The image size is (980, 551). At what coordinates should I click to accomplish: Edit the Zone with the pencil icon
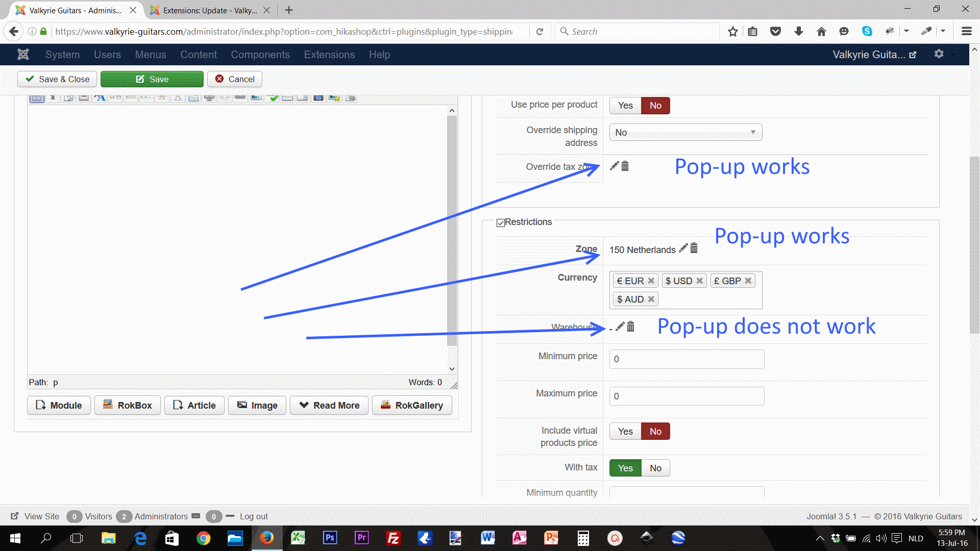click(683, 248)
